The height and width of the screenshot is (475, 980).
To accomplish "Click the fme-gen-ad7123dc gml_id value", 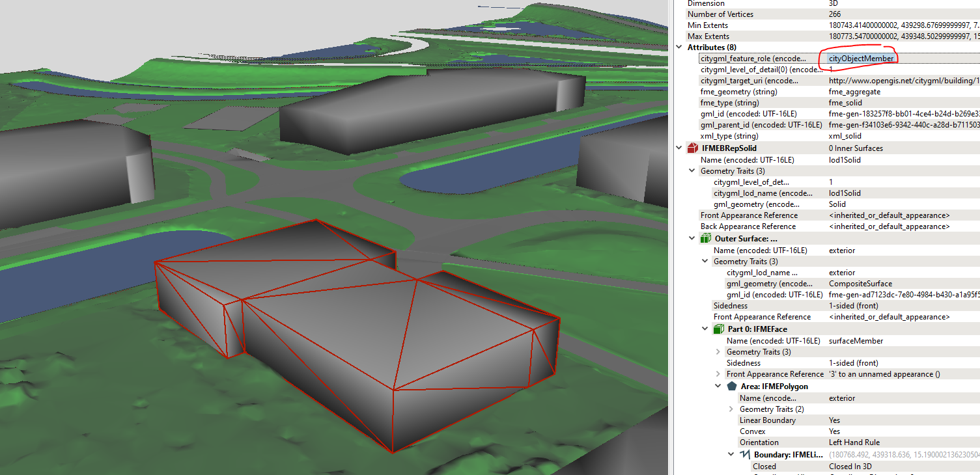I will pos(904,295).
